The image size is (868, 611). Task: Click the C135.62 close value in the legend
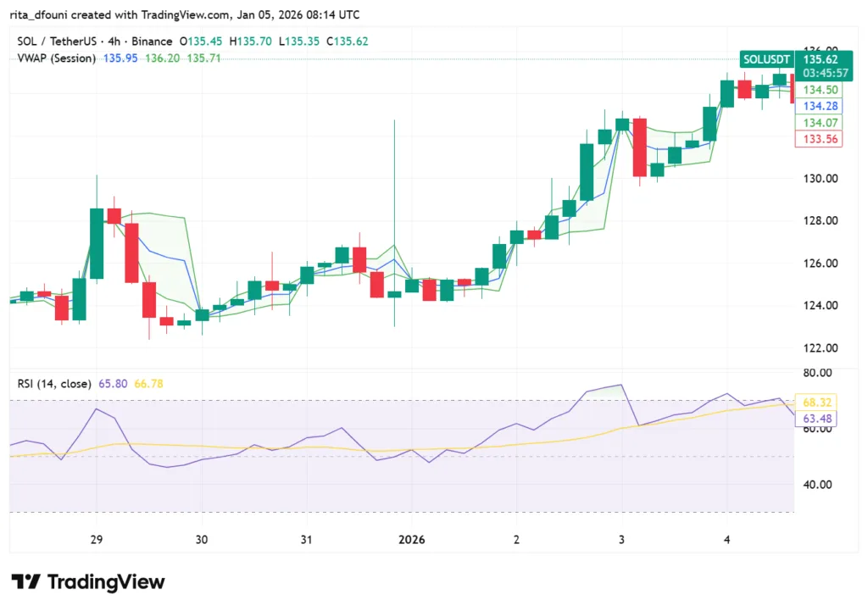(x=348, y=41)
